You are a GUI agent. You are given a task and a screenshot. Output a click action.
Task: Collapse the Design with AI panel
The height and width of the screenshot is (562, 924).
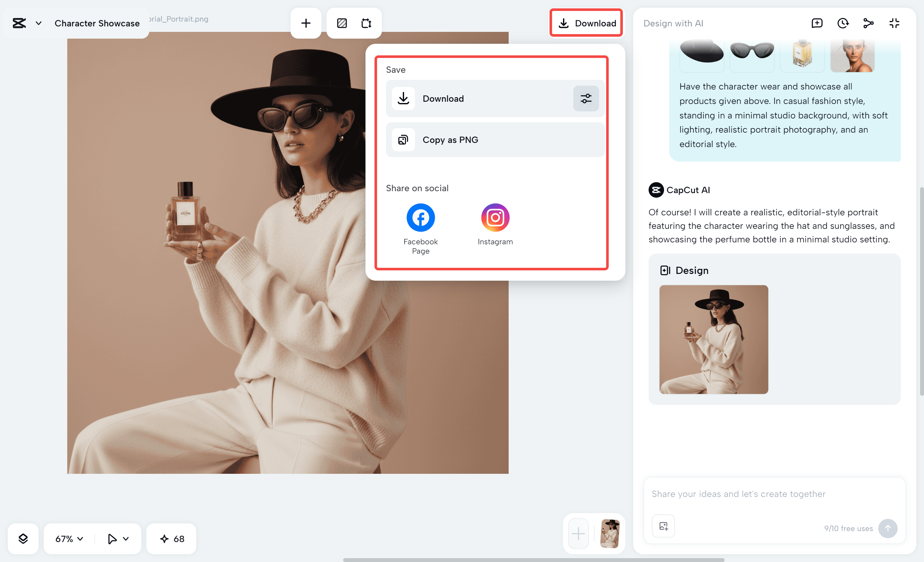point(894,23)
